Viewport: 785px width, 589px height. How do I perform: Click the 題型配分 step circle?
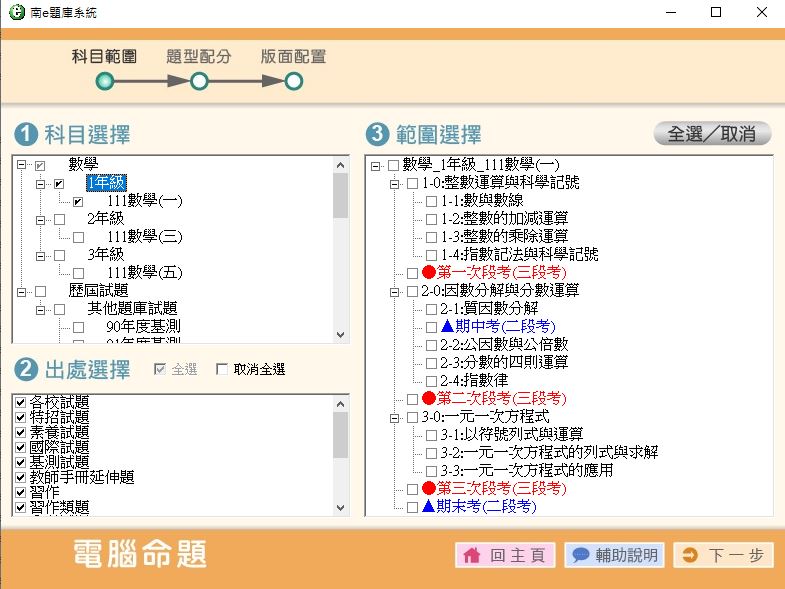199,82
